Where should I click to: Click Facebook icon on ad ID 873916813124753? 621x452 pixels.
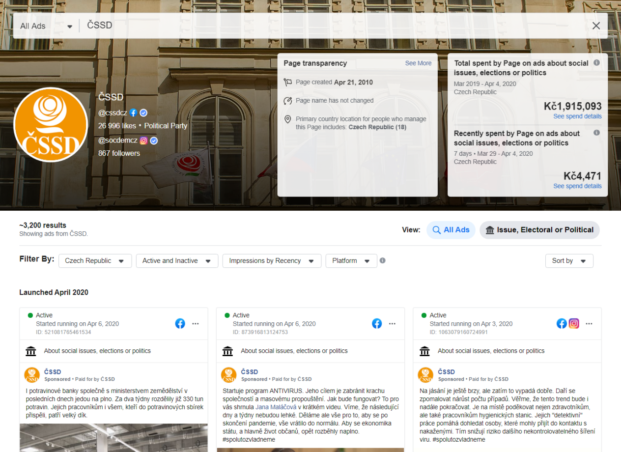pos(377,324)
